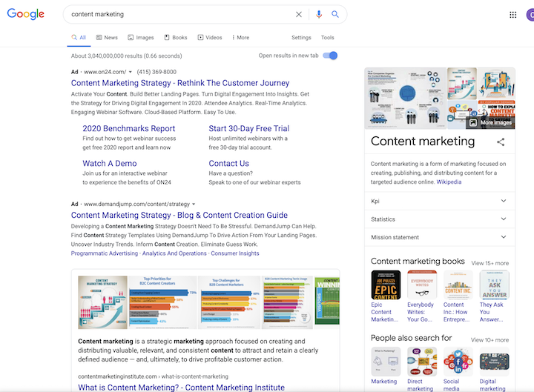
Task: Open the large knowledge panel infographic image
Action: tap(405, 99)
